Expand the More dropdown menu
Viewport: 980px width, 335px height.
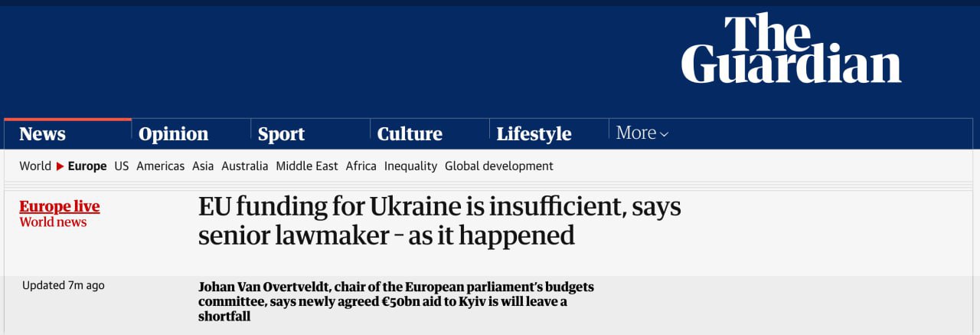click(x=642, y=133)
